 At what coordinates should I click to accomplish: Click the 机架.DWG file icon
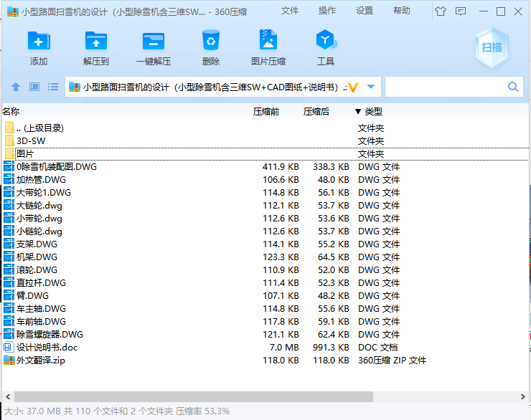pyautogui.click(x=9, y=257)
